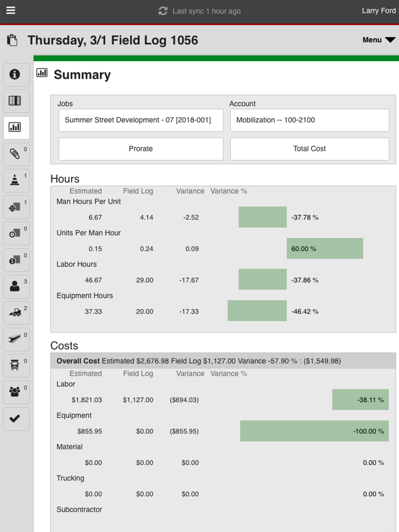
Task: Expand the Menu dropdown
Action: [379, 40]
